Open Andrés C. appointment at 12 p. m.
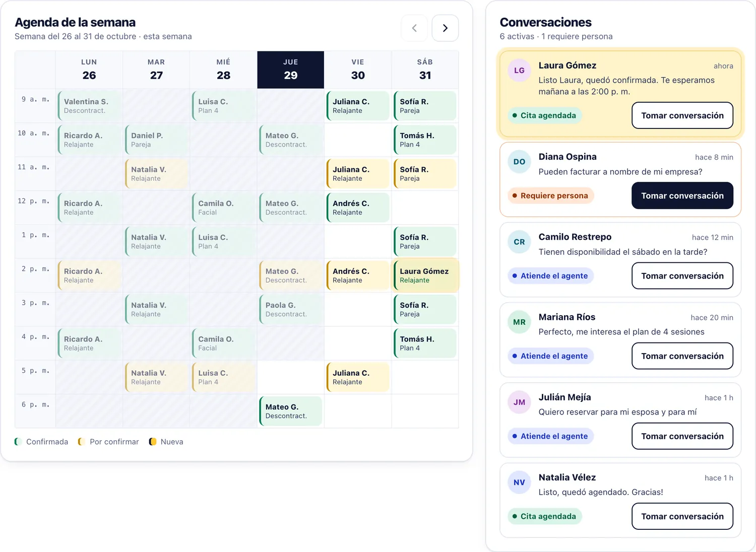Viewport: 756px width, 552px height. [358, 208]
